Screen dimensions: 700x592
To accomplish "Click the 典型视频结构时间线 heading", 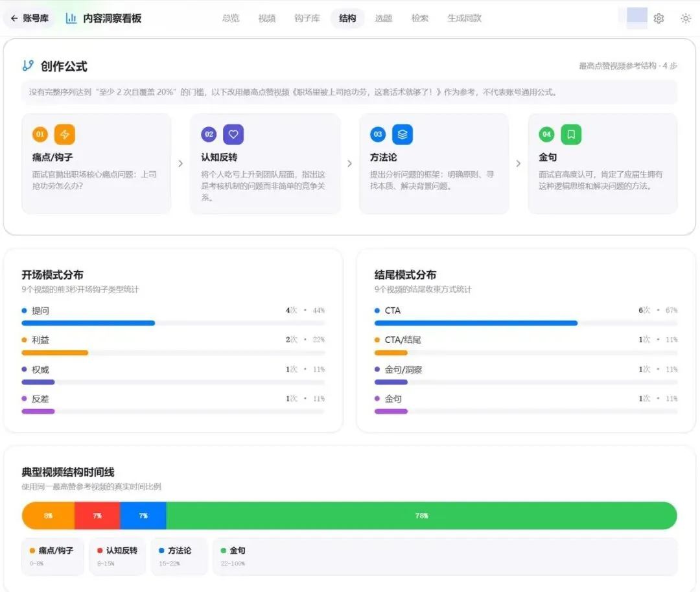I will [x=68, y=472].
